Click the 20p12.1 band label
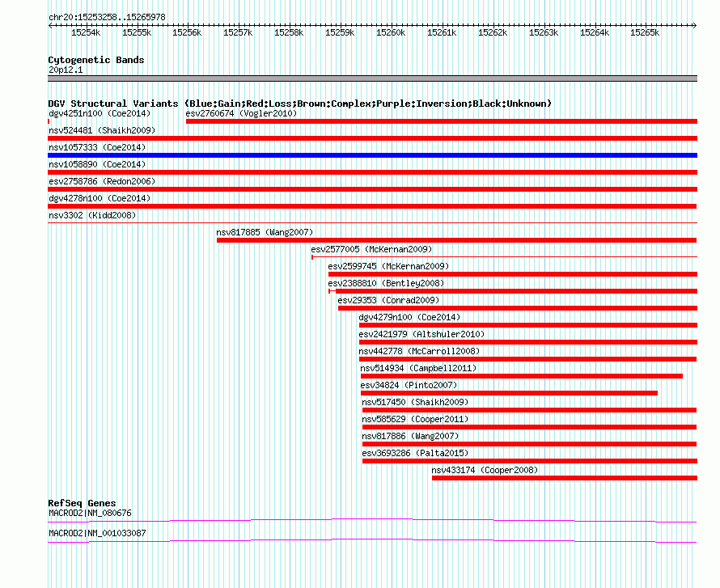 [66, 70]
